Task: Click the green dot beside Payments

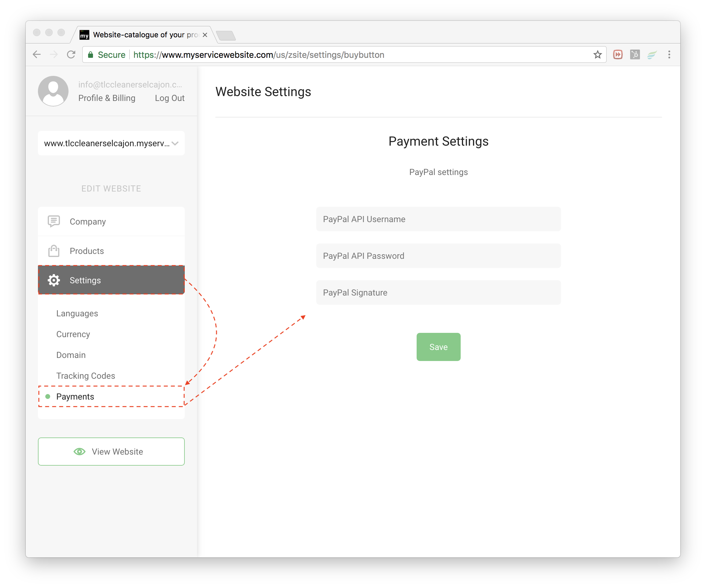Action: pyautogui.click(x=48, y=397)
